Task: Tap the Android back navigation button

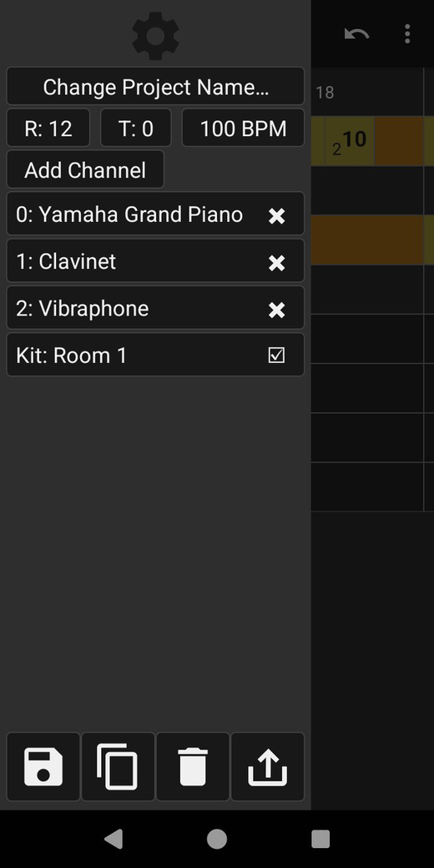Action: tap(114, 839)
